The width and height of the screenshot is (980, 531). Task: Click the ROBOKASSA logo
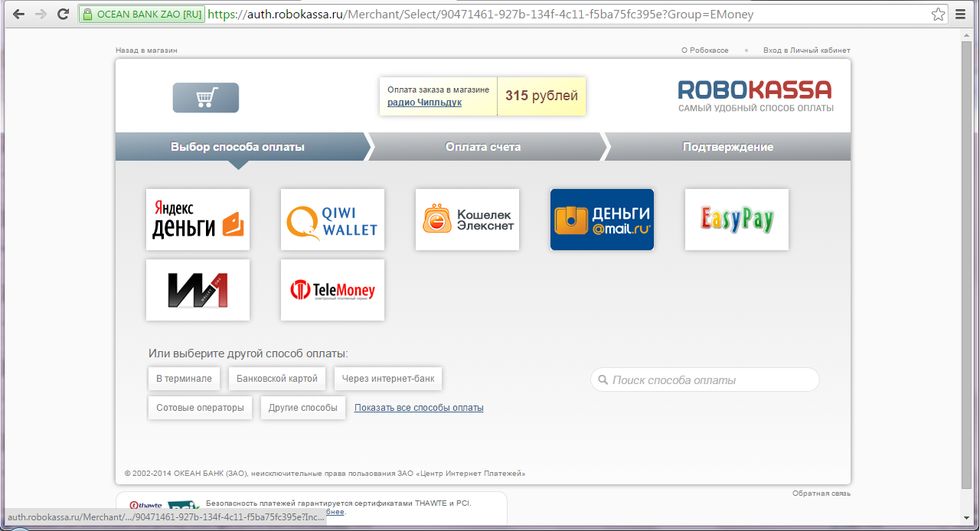[x=755, y=96]
